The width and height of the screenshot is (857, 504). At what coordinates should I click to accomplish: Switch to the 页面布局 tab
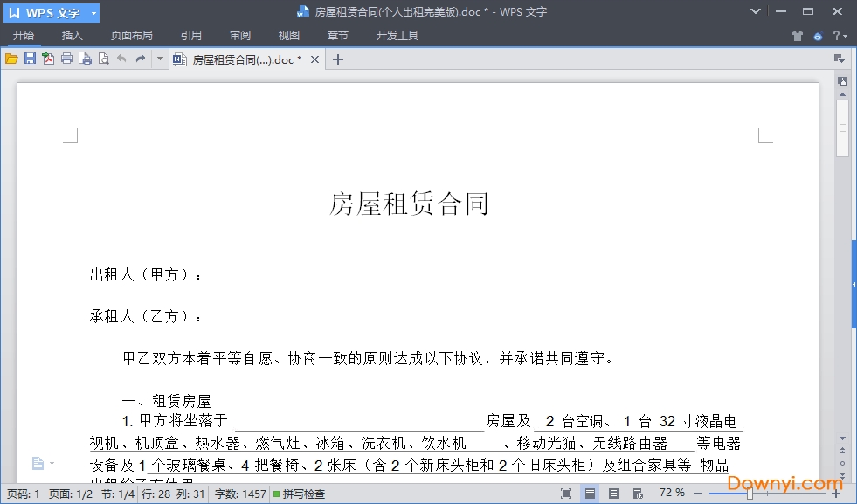[131, 36]
